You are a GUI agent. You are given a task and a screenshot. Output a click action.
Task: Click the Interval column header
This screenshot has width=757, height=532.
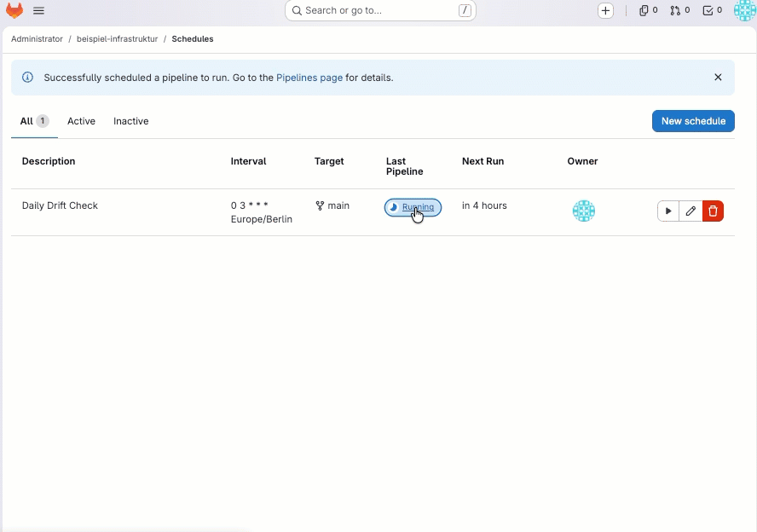point(249,161)
